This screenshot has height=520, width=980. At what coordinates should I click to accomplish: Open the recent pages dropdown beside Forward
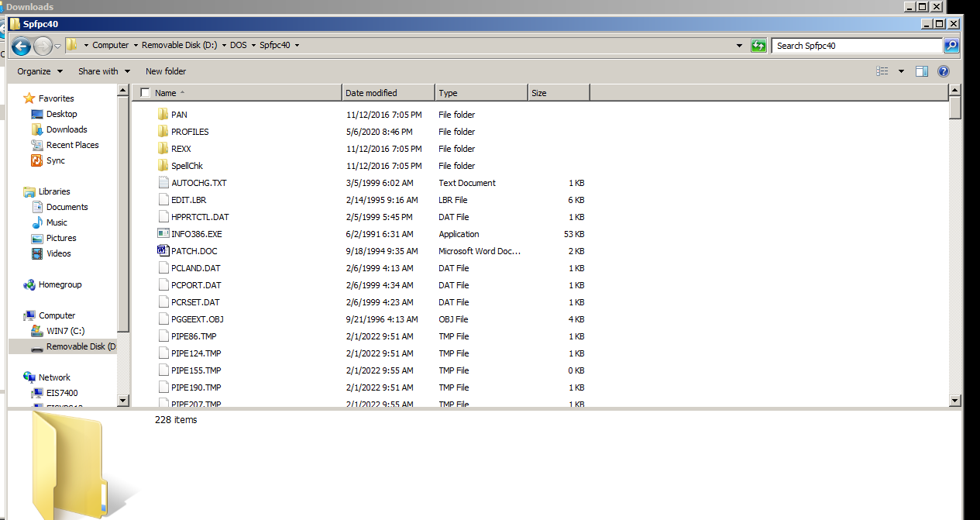58,46
